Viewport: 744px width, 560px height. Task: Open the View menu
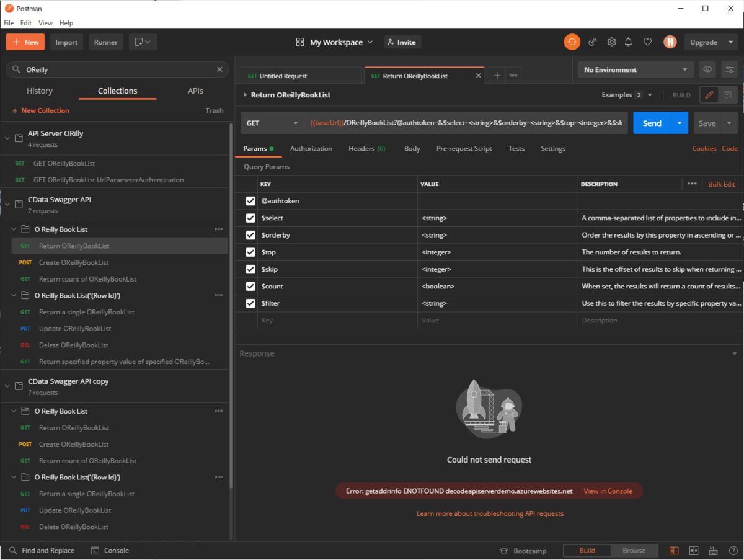[x=45, y=23]
